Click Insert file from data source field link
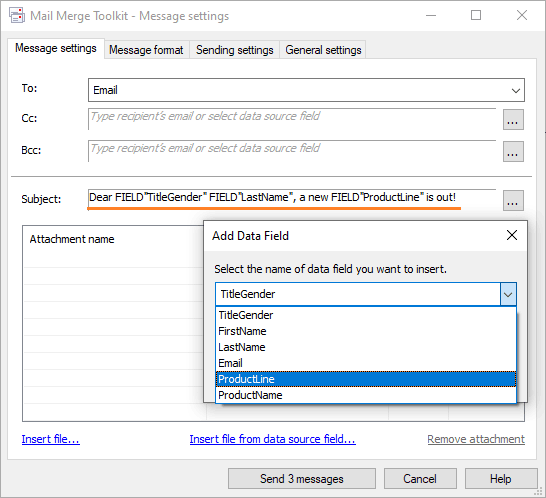Viewport: 546px width, 498px height. point(272,439)
